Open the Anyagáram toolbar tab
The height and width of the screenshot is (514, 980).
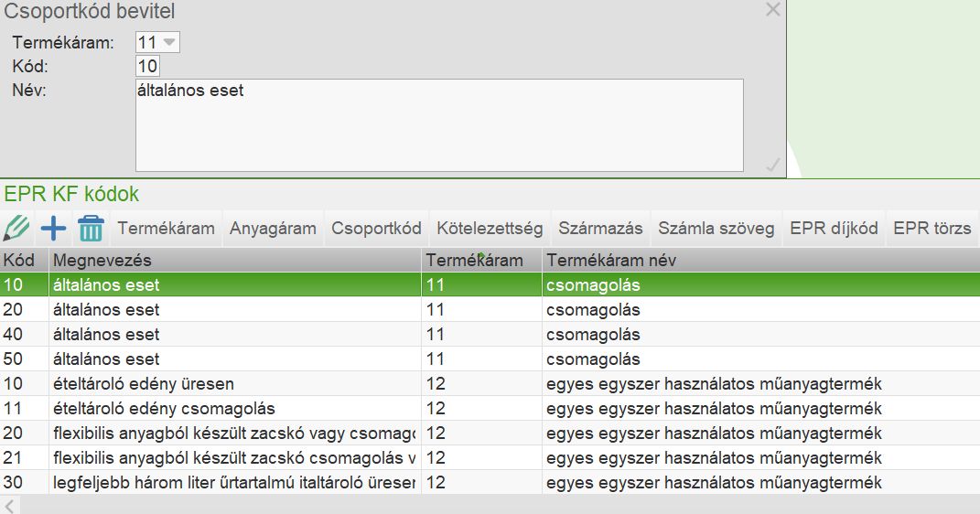point(273,229)
